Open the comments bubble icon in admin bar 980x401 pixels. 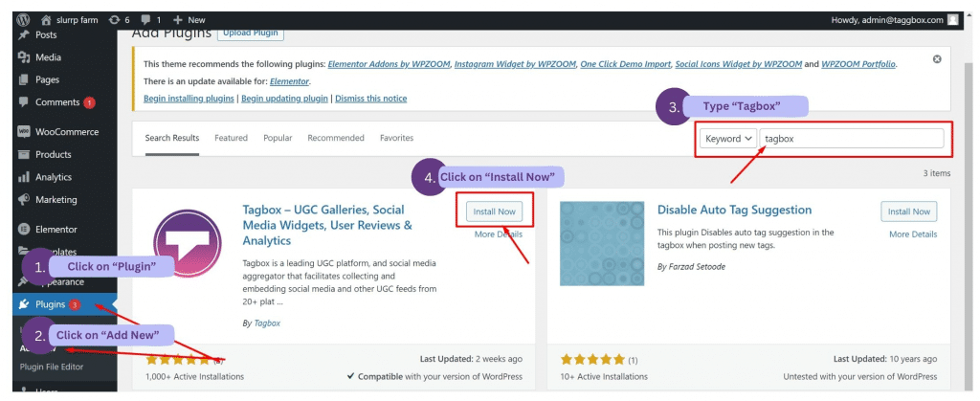[148, 19]
